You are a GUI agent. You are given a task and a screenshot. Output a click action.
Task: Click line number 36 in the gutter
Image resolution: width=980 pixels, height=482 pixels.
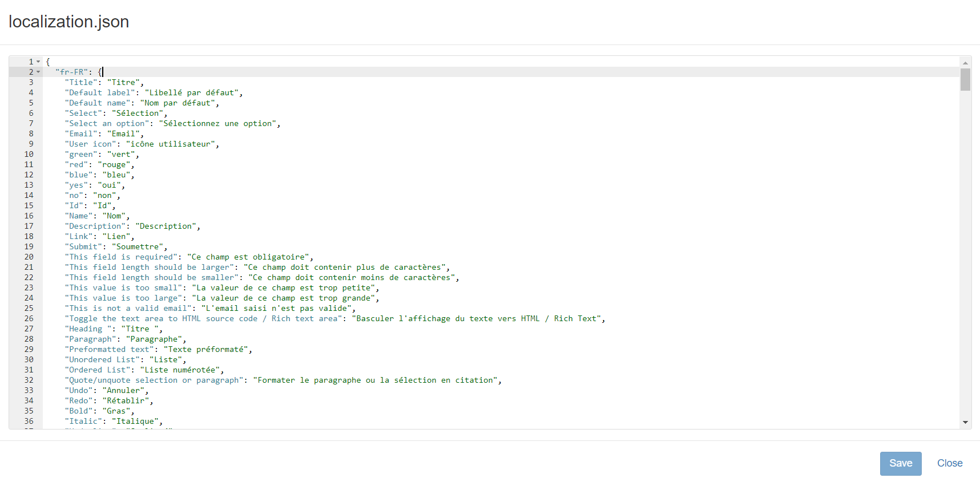tap(29, 421)
